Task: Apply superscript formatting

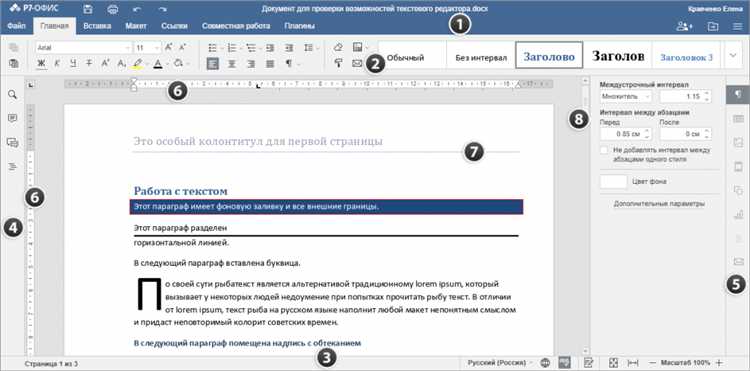Action: [106, 63]
